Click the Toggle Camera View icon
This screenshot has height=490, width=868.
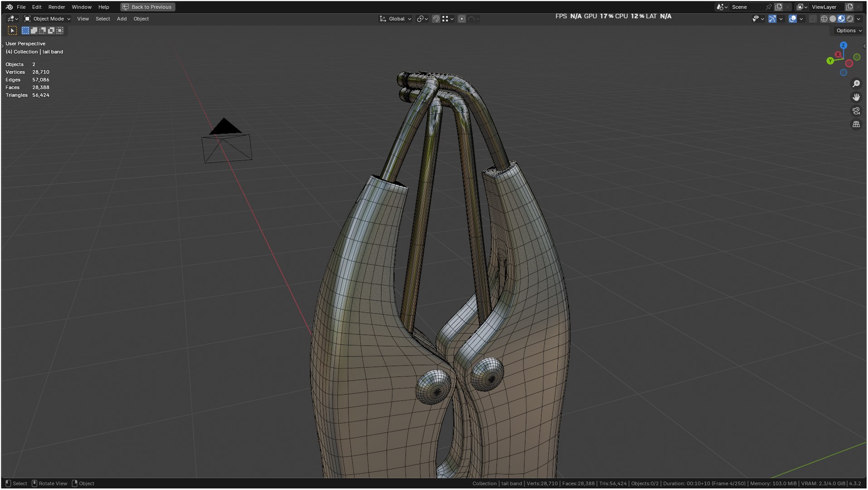[x=856, y=111]
